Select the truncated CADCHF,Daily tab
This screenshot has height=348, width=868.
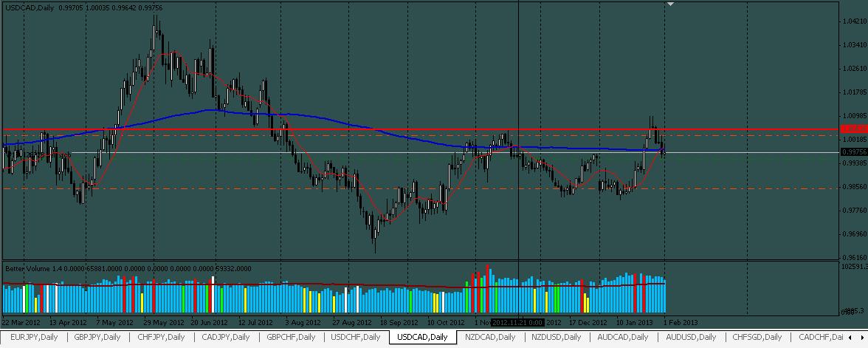pos(821,337)
